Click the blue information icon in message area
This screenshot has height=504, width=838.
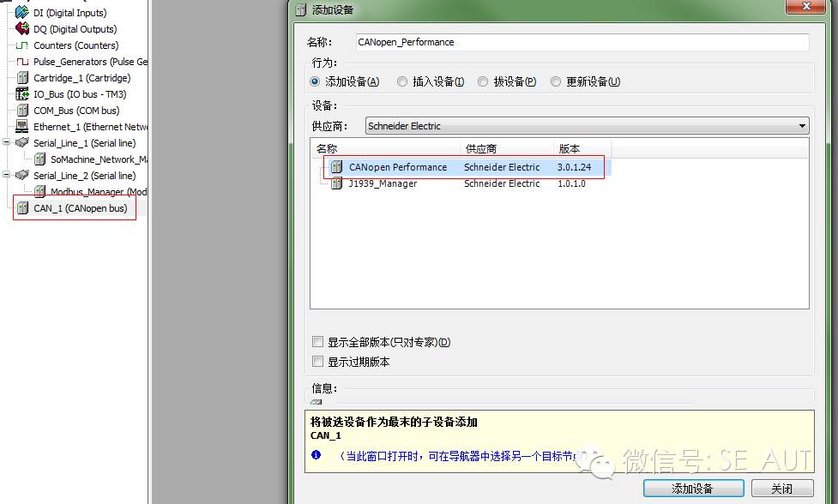pos(316,455)
